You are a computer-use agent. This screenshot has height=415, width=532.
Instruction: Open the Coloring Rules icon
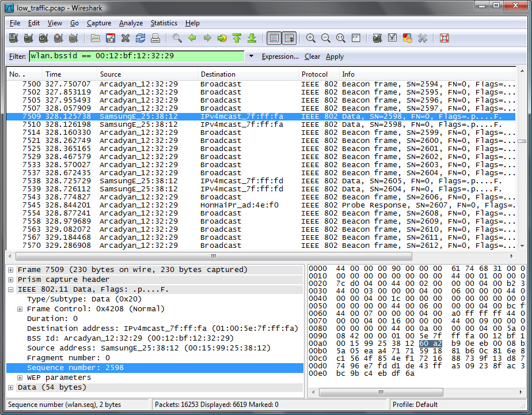pos(408,39)
